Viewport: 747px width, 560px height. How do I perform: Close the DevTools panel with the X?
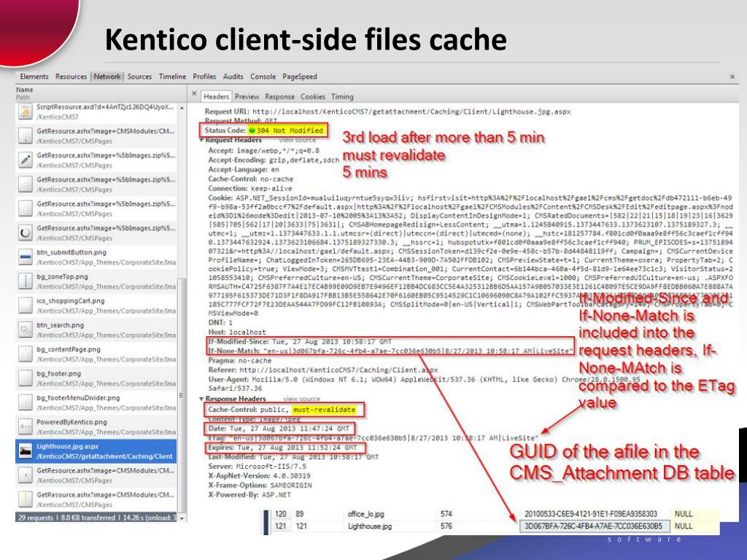pos(732,77)
